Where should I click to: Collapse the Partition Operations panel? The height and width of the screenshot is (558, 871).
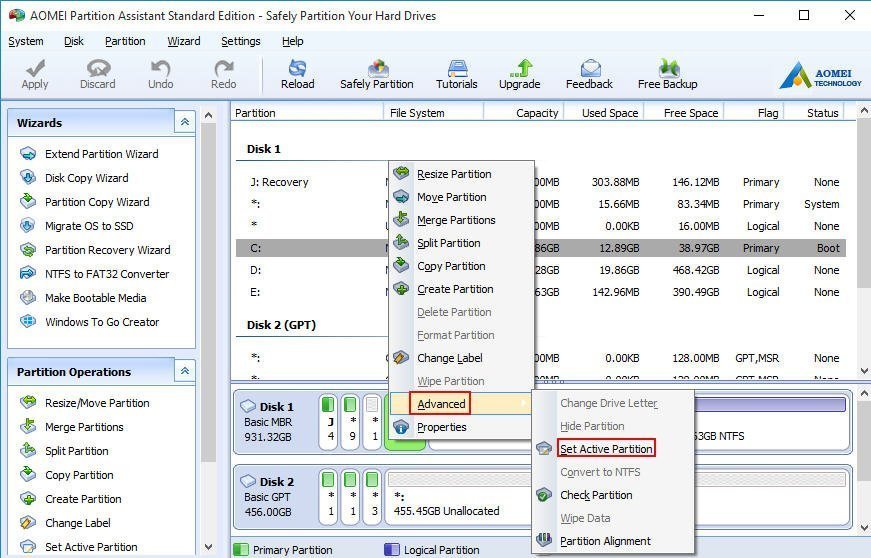click(x=185, y=370)
